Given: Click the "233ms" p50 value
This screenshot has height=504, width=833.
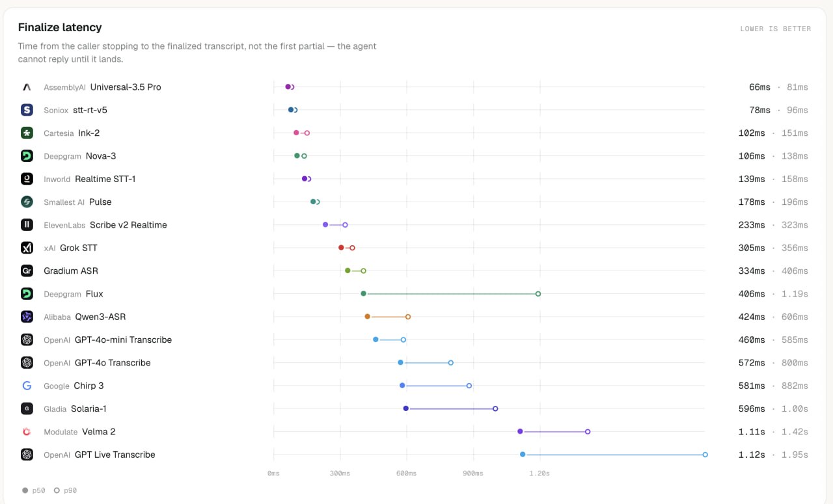Looking at the screenshot, I should coord(752,225).
